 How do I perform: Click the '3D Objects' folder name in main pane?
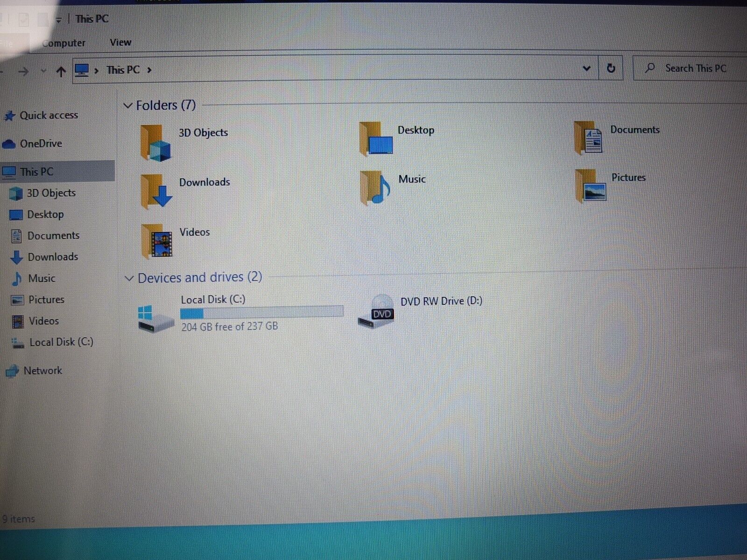coord(203,133)
